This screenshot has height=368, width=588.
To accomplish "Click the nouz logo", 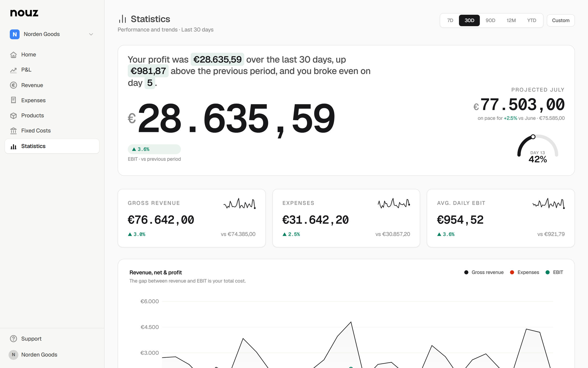I will coord(24,13).
